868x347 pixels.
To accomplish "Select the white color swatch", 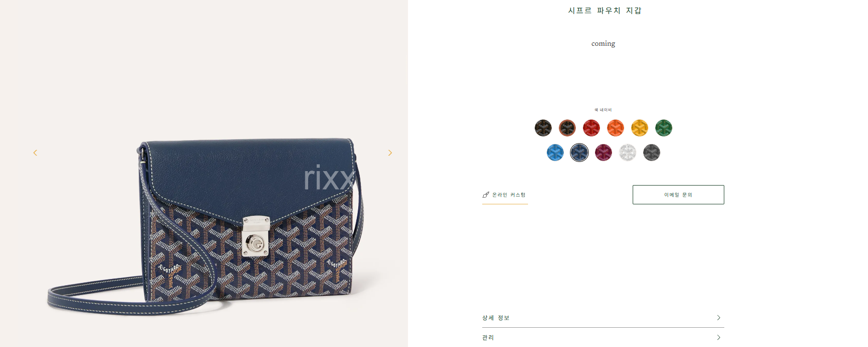I will pyautogui.click(x=627, y=153).
